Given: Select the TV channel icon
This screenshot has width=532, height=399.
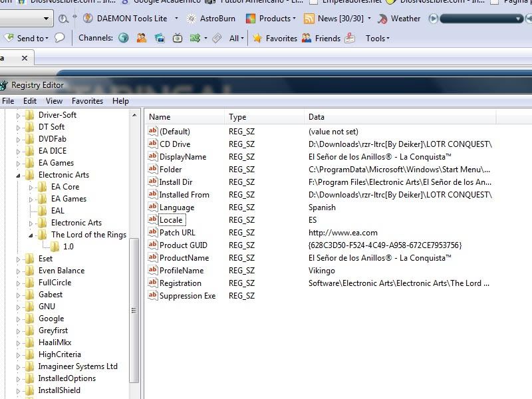Looking at the screenshot, I should click(178, 38).
